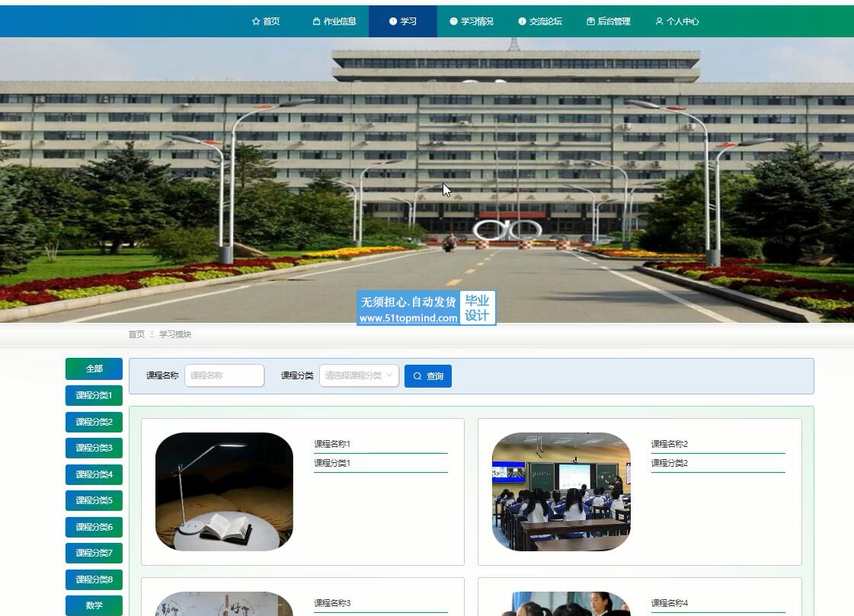Click the magnifier icon in 查询 button
The height and width of the screenshot is (616, 854).
click(x=417, y=376)
